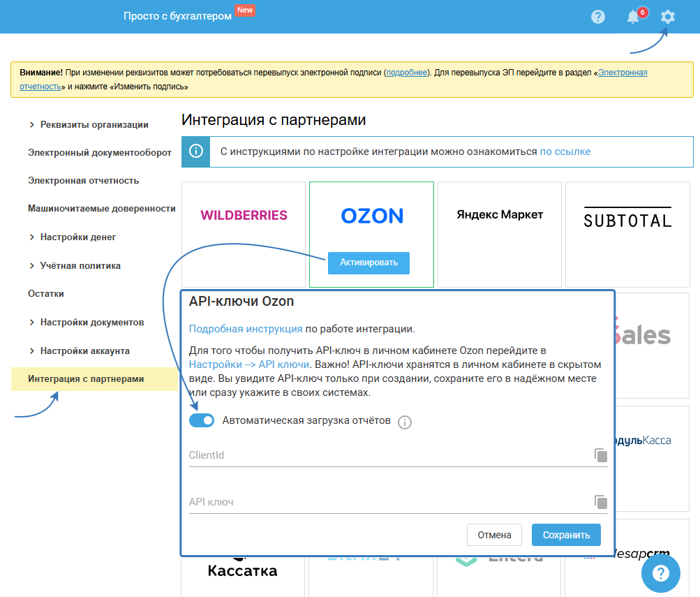Select the Кассатка partner card
Viewport: 700px width, 597px height.
click(x=243, y=576)
